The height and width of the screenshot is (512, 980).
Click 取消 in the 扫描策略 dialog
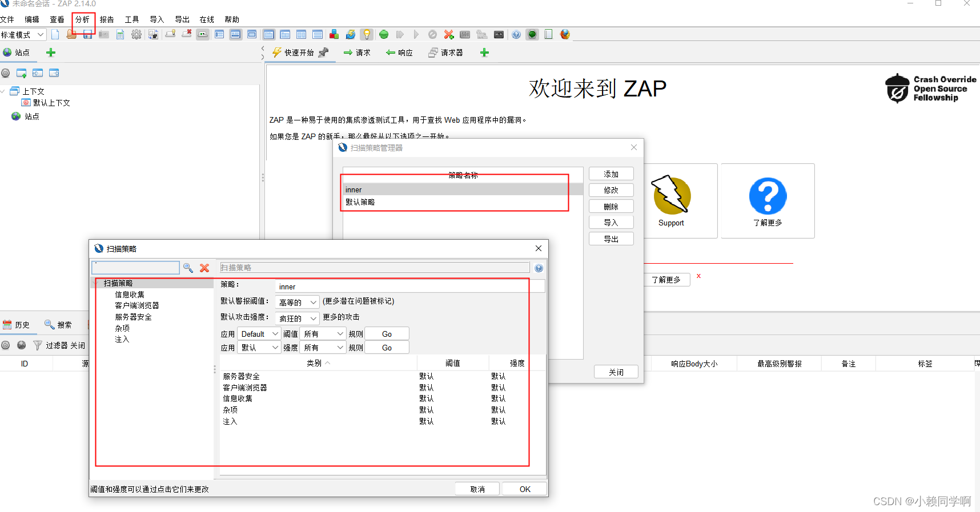(477, 489)
